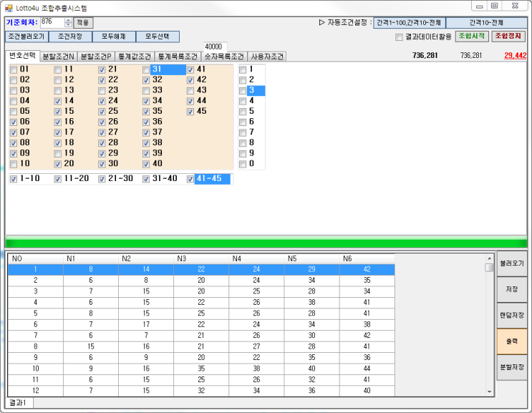This screenshot has height=413, width=532.
Task: Toggle the 1~10 range checkbox
Action: pyautogui.click(x=14, y=179)
